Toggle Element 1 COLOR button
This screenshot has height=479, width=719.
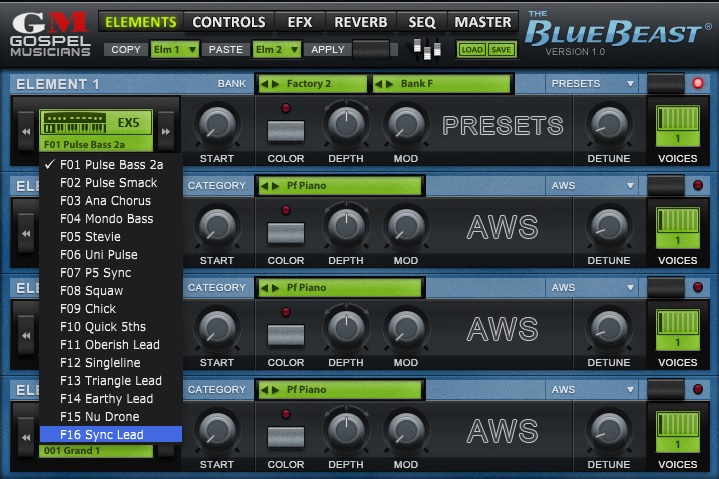click(x=286, y=131)
